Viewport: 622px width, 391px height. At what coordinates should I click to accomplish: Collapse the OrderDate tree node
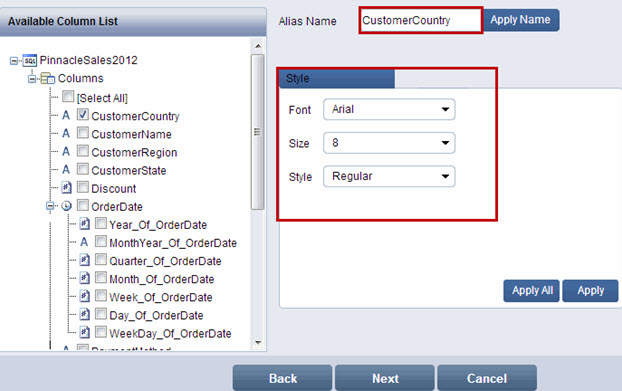(x=50, y=206)
